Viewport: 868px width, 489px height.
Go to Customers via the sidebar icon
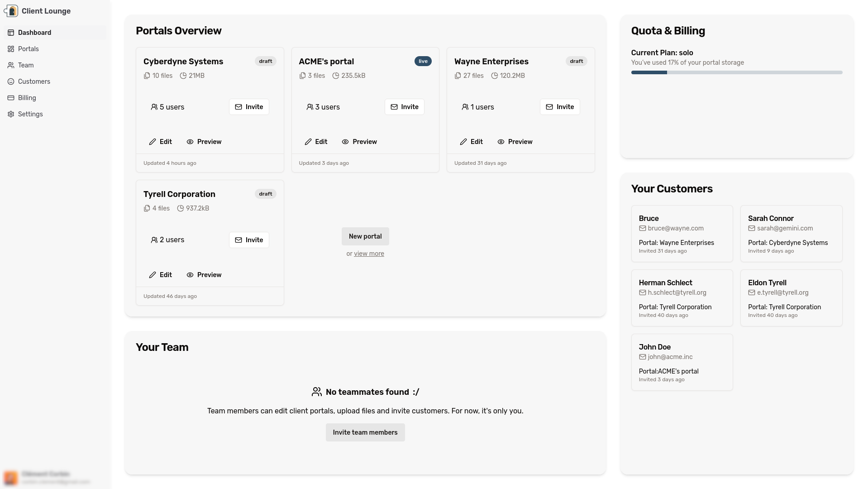tap(34, 81)
